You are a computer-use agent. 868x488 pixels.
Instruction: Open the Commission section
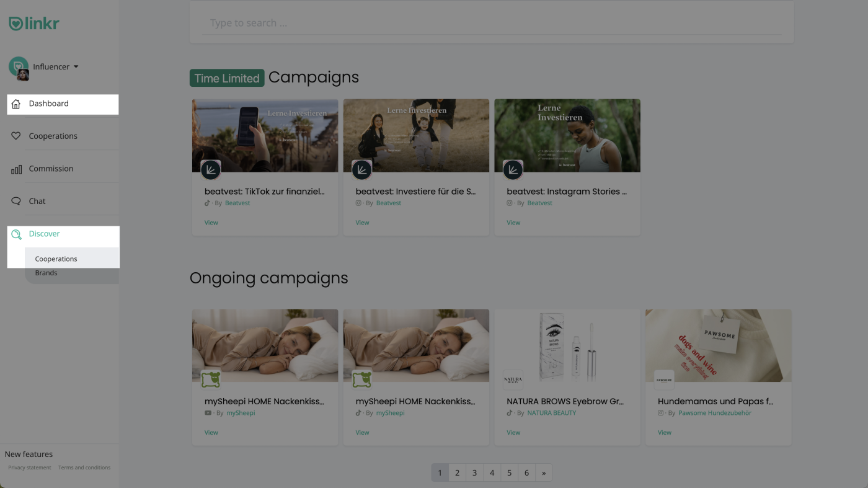pyautogui.click(x=51, y=169)
